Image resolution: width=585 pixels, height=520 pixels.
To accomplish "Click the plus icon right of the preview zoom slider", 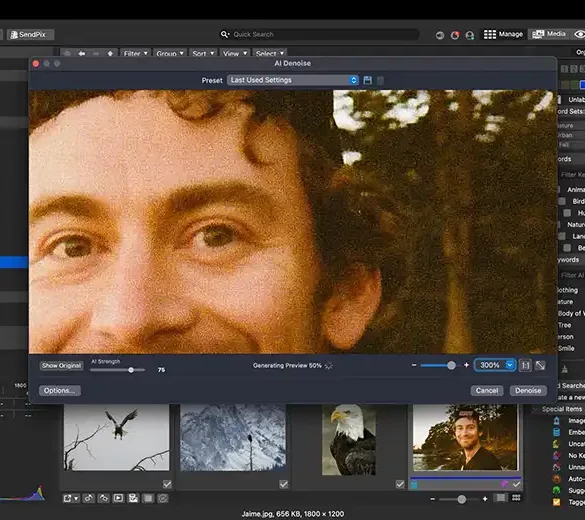I will 466,365.
